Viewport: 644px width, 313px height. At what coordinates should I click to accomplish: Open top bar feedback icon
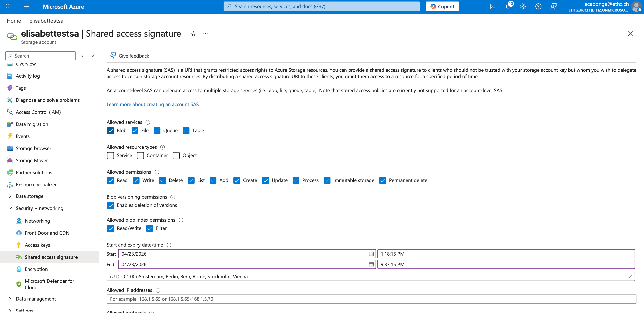click(x=554, y=6)
